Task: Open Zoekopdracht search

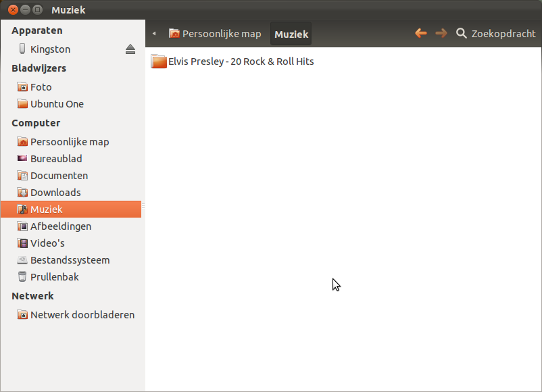Action: [495, 33]
